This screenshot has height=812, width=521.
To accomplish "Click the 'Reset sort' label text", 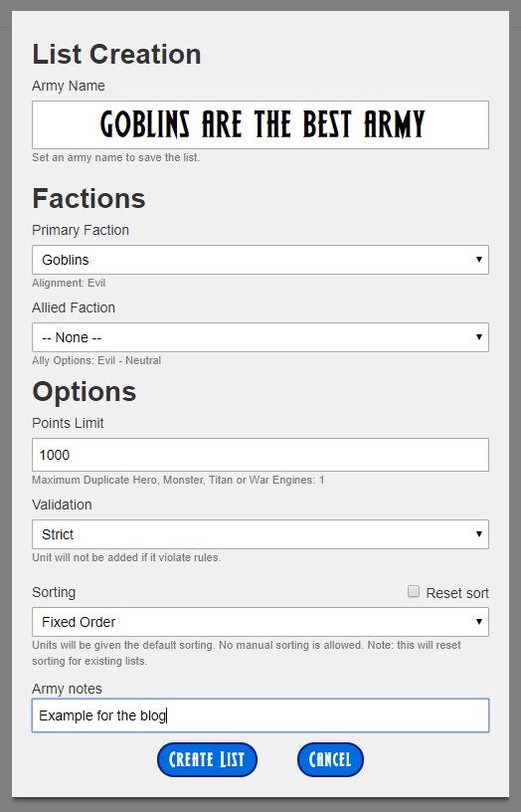I will click(x=456, y=593).
